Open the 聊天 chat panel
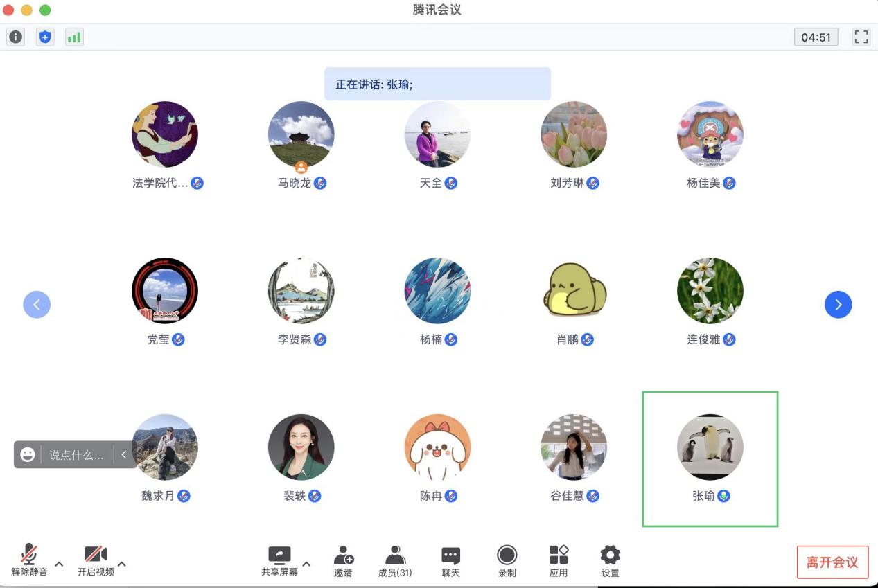 [x=451, y=560]
